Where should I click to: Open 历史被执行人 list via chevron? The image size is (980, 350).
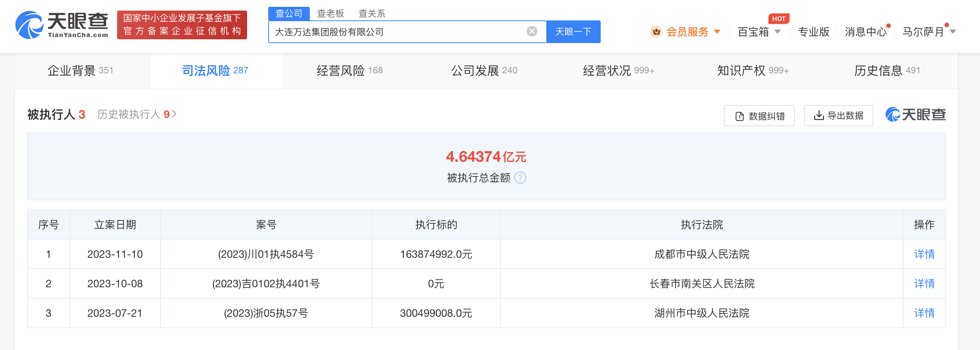pos(175,114)
